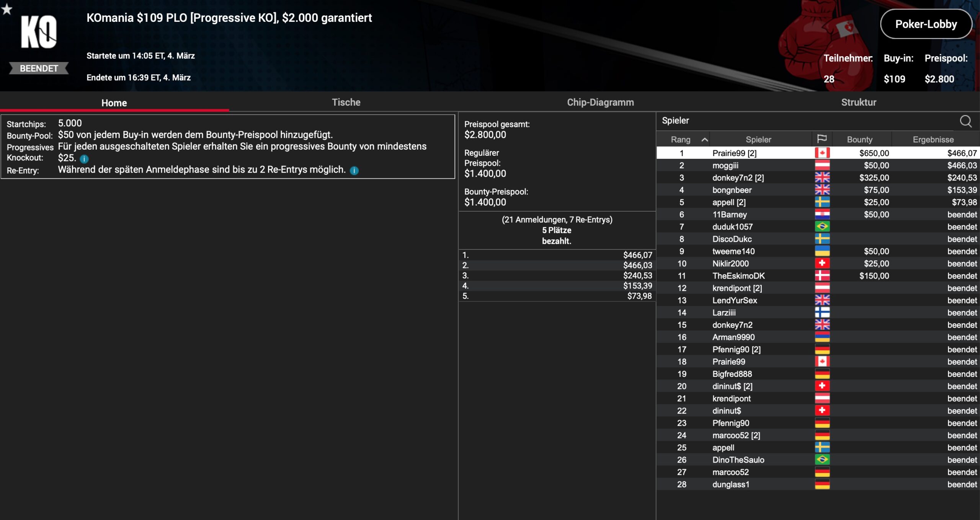Switch to the Struktur tab
The image size is (980, 520).
point(858,102)
